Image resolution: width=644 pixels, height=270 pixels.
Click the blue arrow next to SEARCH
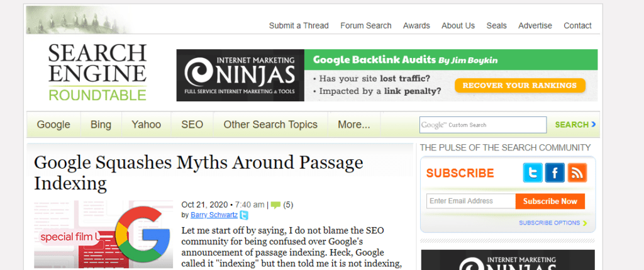594,124
